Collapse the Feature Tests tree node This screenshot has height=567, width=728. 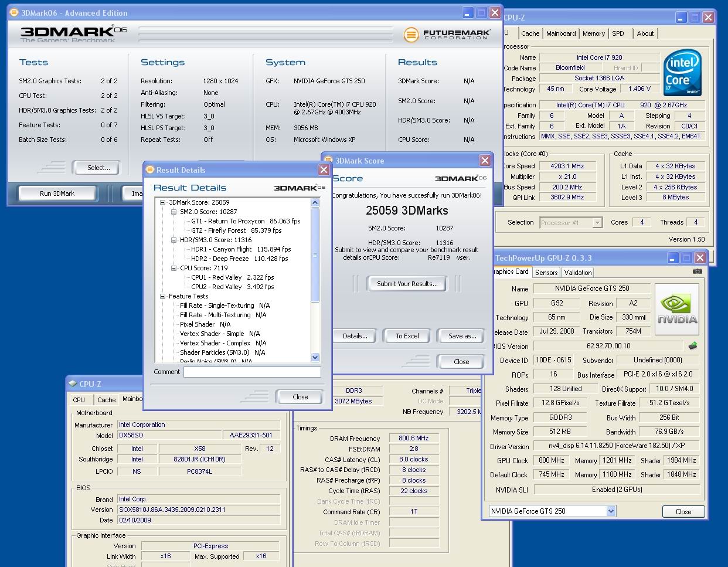pyautogui.click(x=163, y=296)
